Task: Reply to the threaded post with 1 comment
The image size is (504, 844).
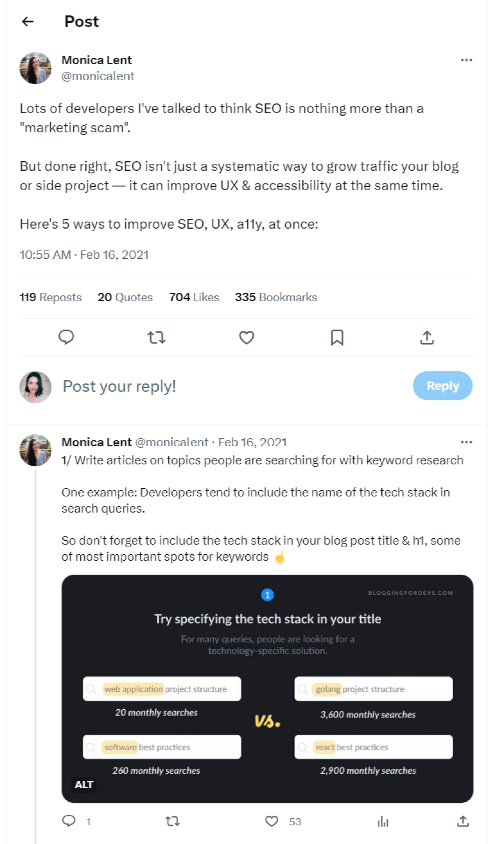Action: point(69,821)
